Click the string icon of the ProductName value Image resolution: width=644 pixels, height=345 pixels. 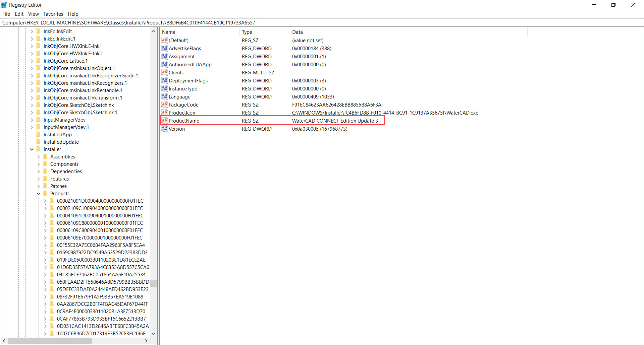point(164,121)
